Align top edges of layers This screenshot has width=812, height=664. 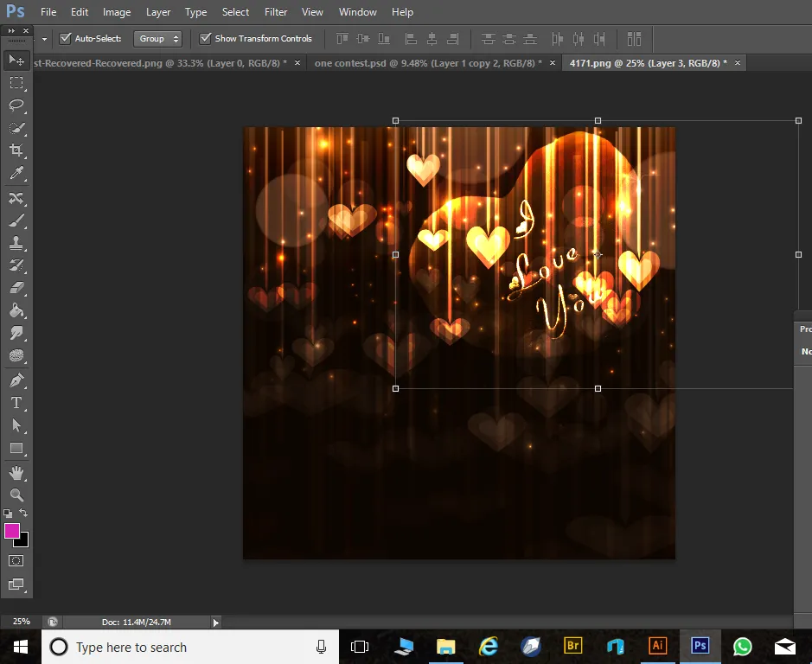(x=342, y=39)
